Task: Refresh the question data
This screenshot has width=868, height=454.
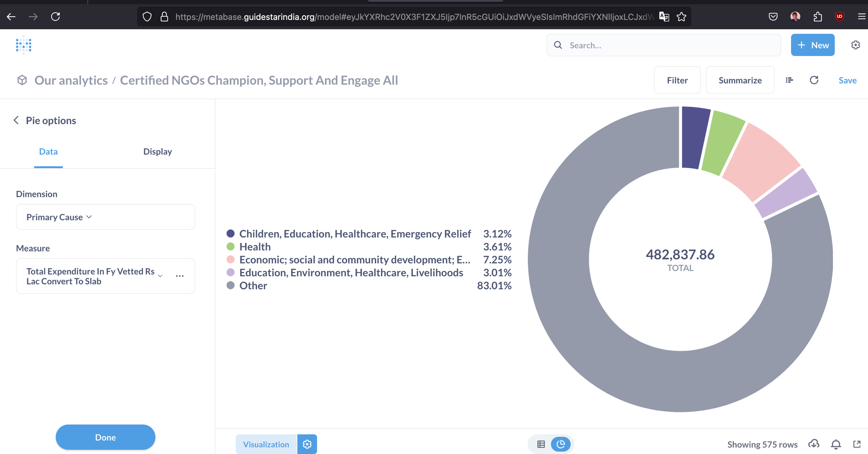Action: point(814,80)
